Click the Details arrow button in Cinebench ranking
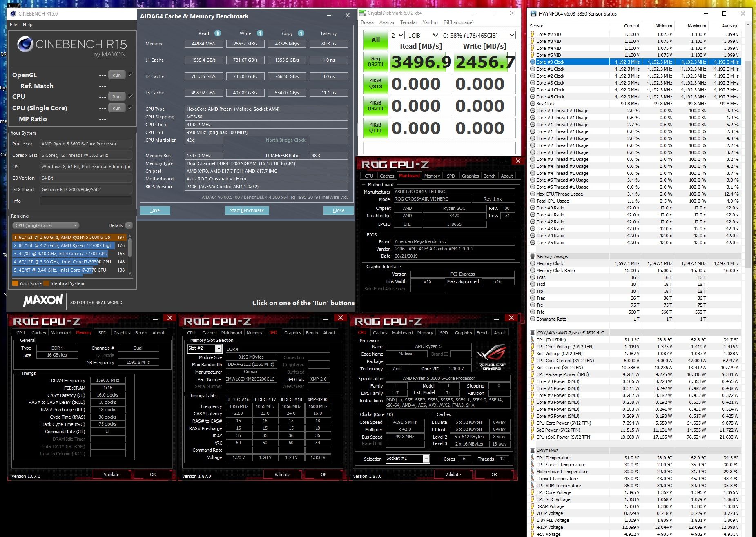 point(129,225)
